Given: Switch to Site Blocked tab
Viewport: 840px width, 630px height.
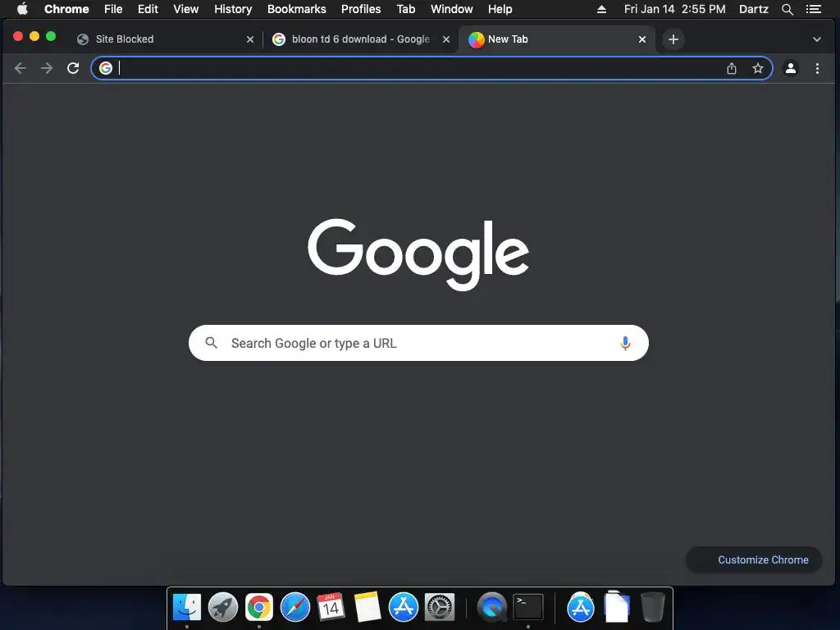Looking at the screenshot, I should coord(165,39).
